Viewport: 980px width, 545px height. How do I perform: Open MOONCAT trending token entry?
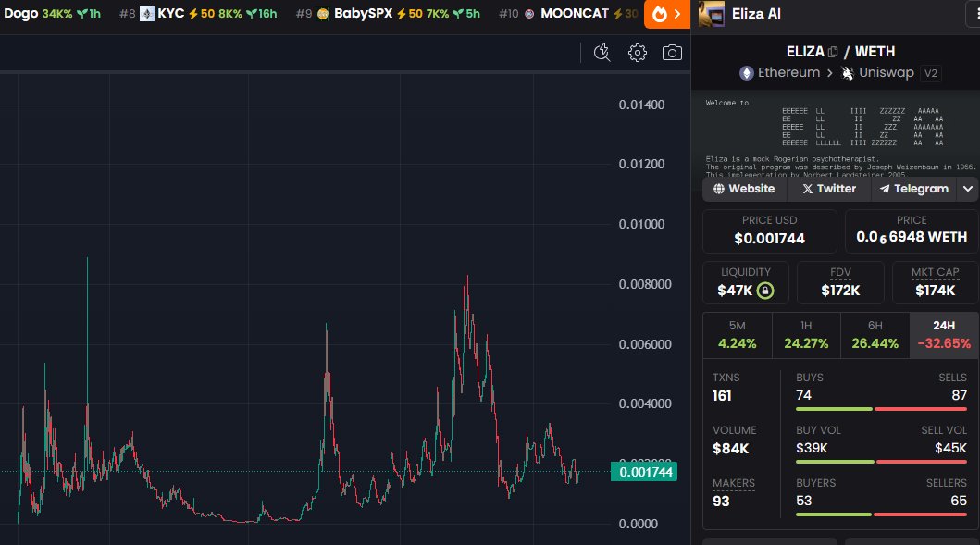point(569,14)
